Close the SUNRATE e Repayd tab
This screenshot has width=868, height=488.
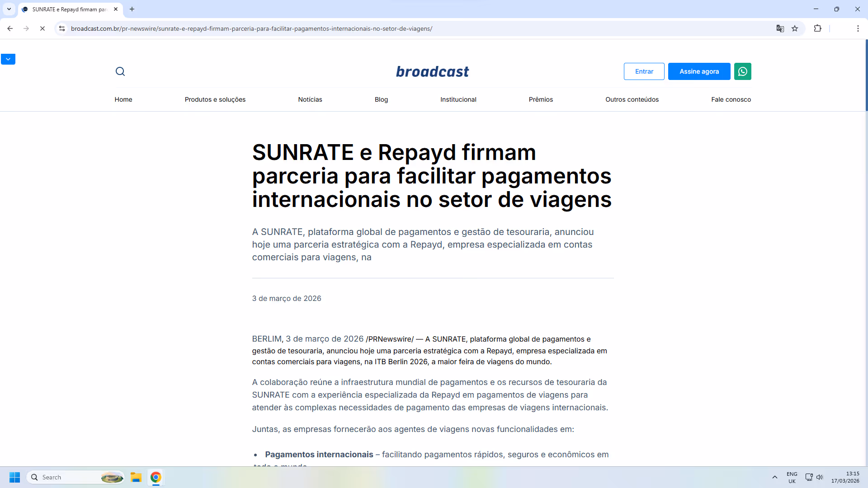[x=116, y=9]
